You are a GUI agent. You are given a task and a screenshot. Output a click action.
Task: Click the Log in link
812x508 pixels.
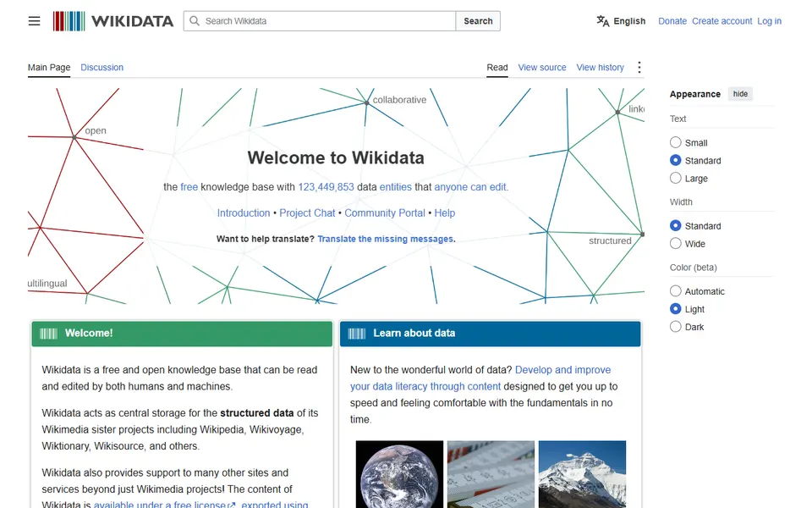click(769, 21)
